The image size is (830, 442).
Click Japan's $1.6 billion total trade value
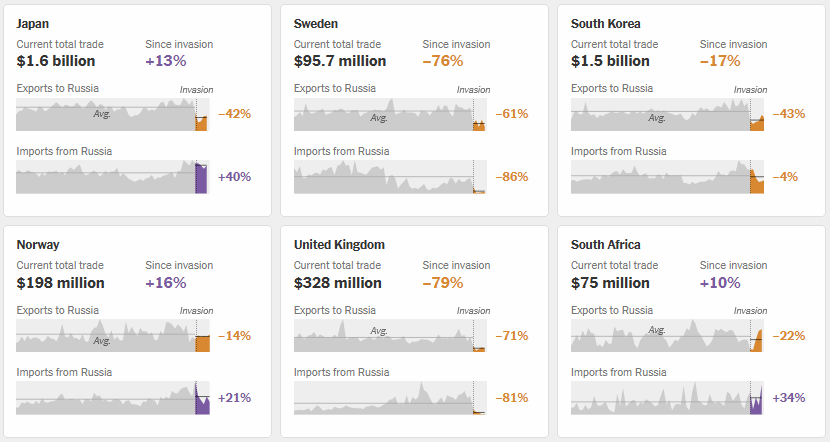tap(56, 61)
